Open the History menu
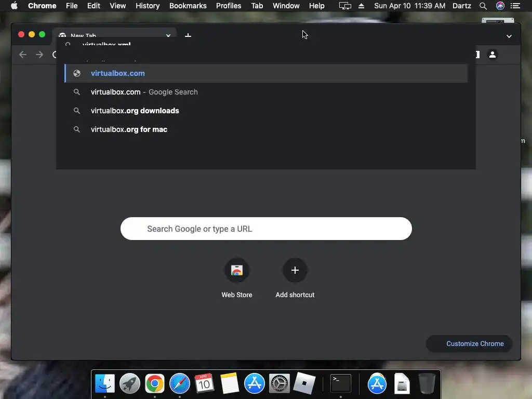Viewport: 532px width, 399px height. pos(148,6)
